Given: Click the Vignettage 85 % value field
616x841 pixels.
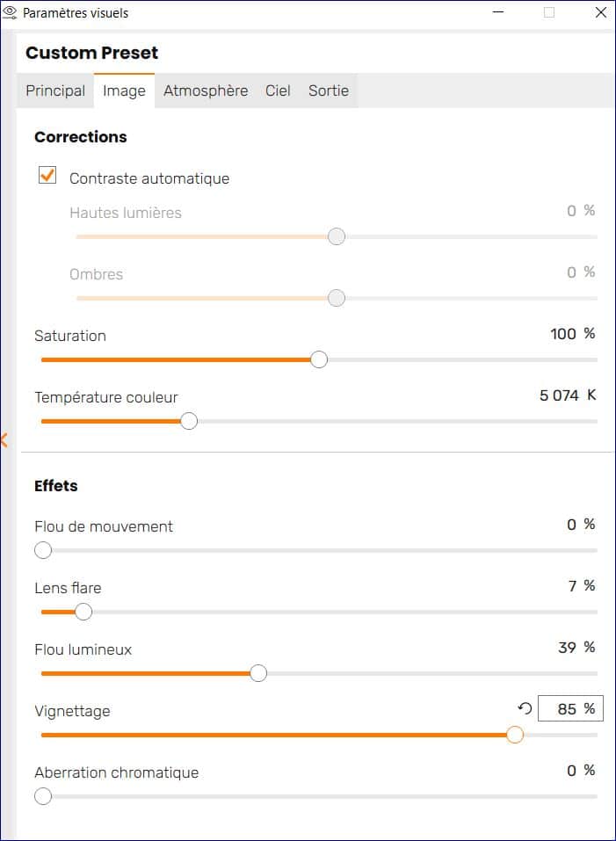Looking at the screenshot, I should click(x=570, y=708).
